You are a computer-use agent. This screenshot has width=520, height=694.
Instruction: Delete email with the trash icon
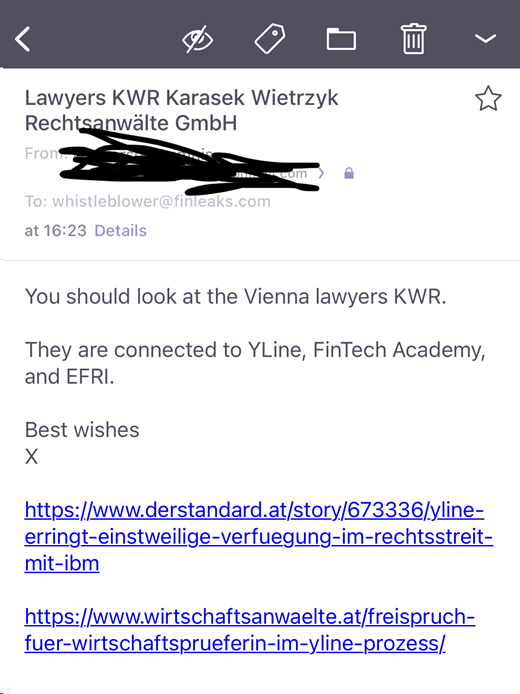coord(413,39)
